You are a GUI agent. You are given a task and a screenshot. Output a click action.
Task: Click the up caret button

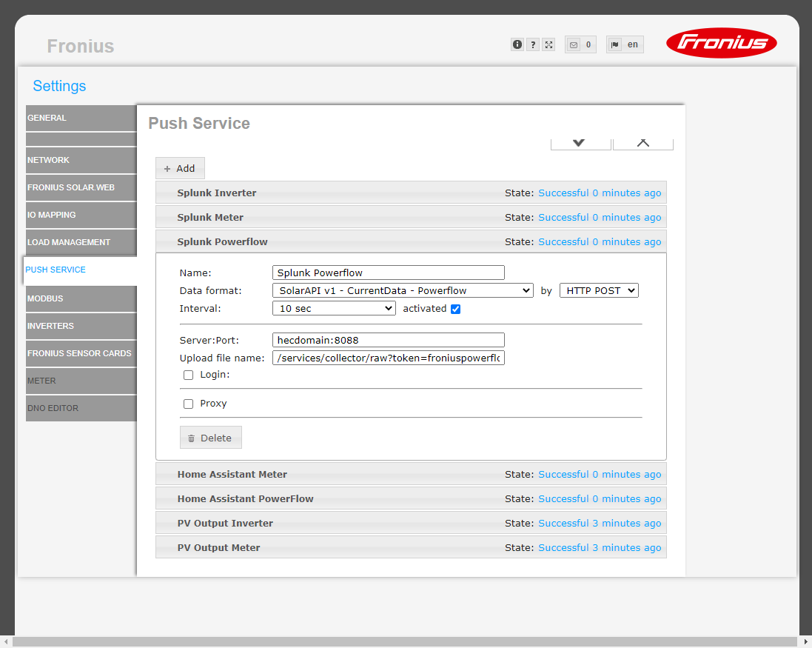click(643, 144)
